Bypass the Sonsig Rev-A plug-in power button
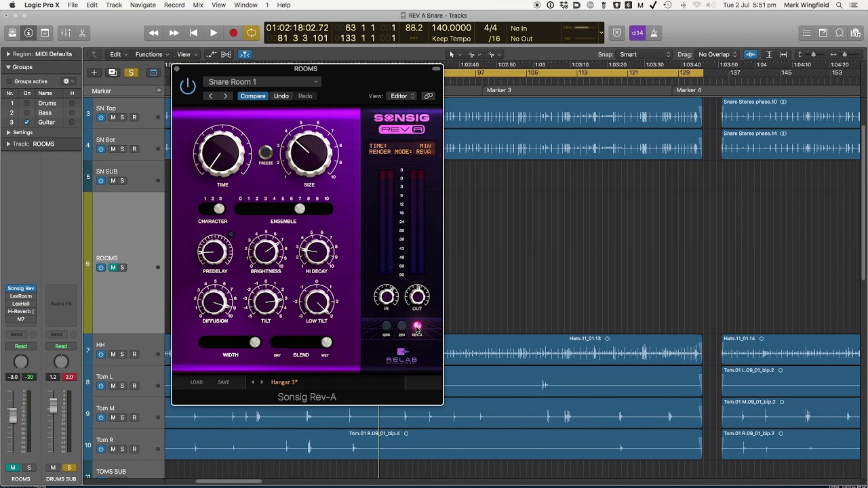Screen dimensions: 868x488 point(188,86)
